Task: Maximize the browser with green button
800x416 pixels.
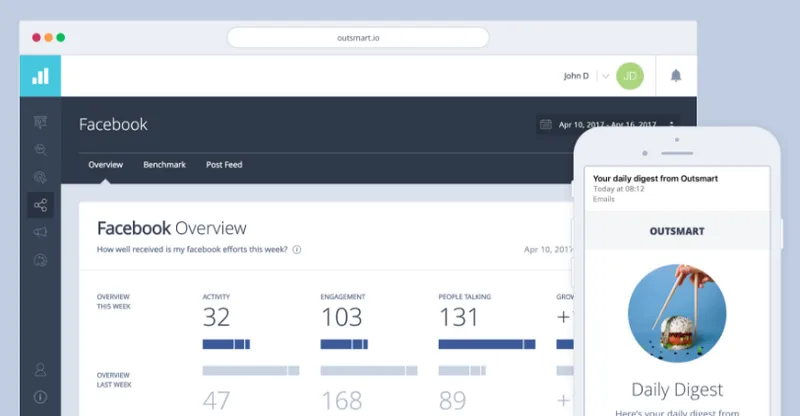Action: click(x=61, y=37)
